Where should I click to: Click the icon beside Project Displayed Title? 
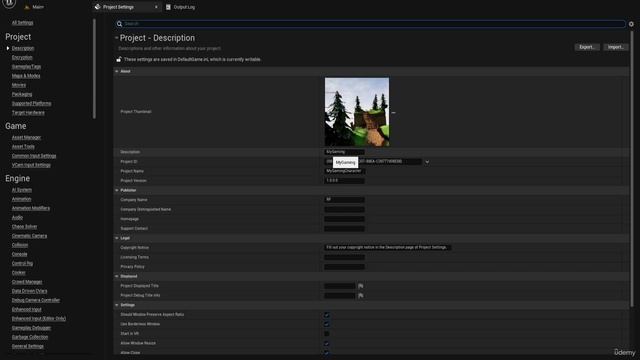click(x=360, y=286)
